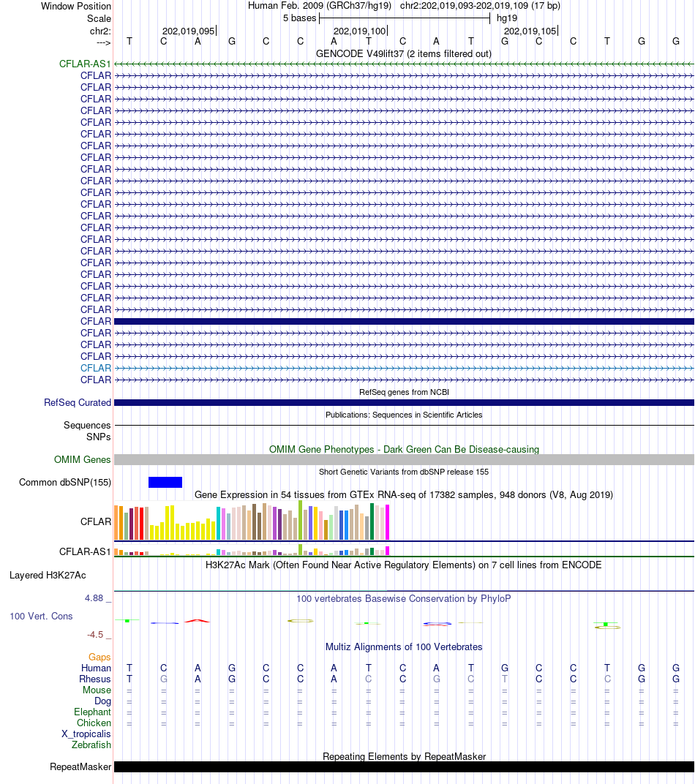
Task: Click the CFLAR-AS1 GTEx expression bar chart
Action: (252, 550)
